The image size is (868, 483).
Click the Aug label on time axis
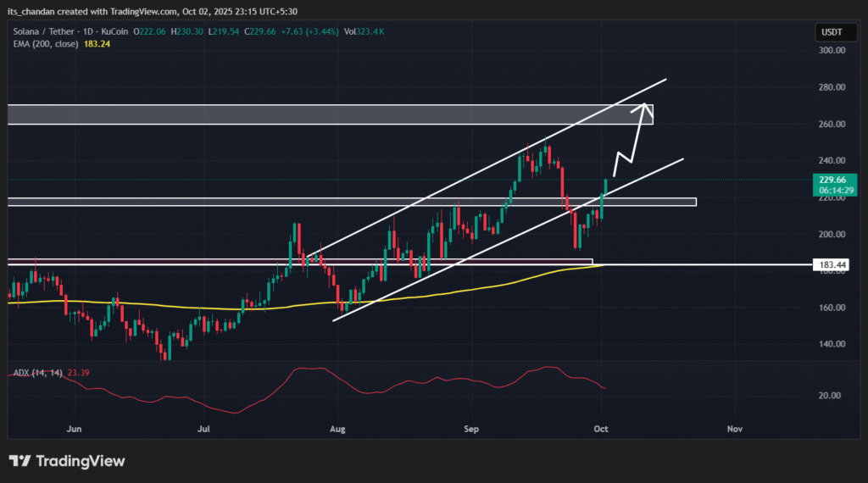coord(337,430)
